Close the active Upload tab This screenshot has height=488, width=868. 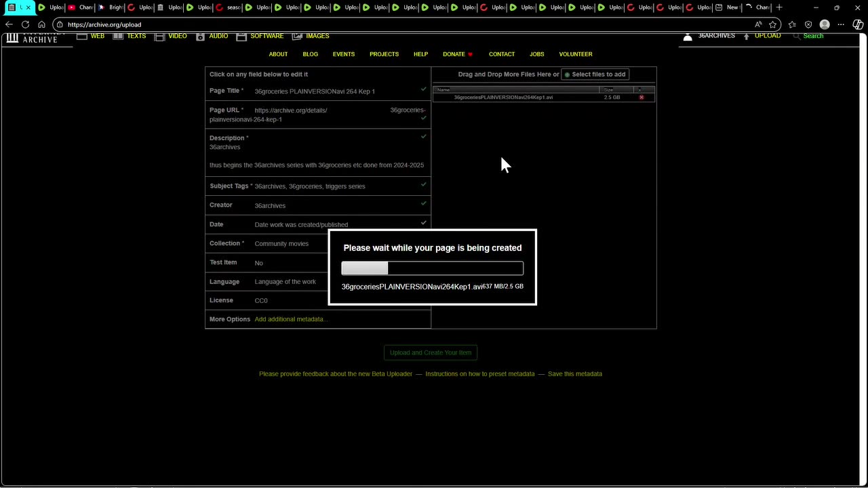[x=28, y=7]
